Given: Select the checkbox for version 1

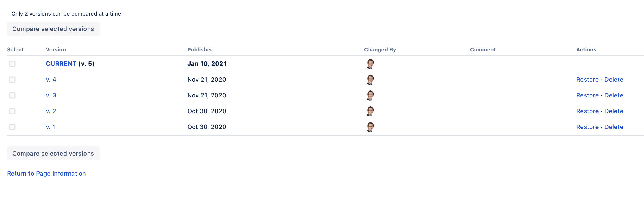Looking at the screenshot, I should (x=12, y=127).
